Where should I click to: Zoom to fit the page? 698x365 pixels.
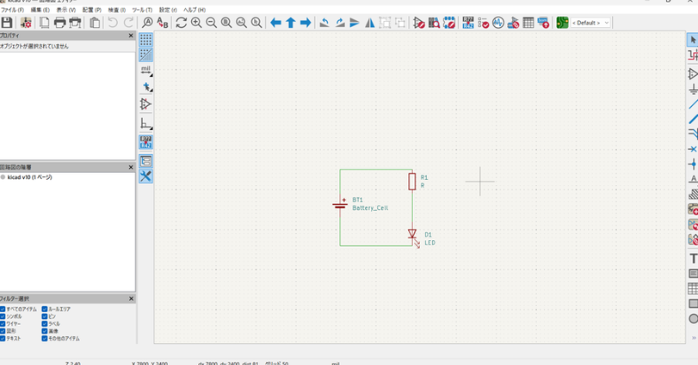[x=226, y=22]
